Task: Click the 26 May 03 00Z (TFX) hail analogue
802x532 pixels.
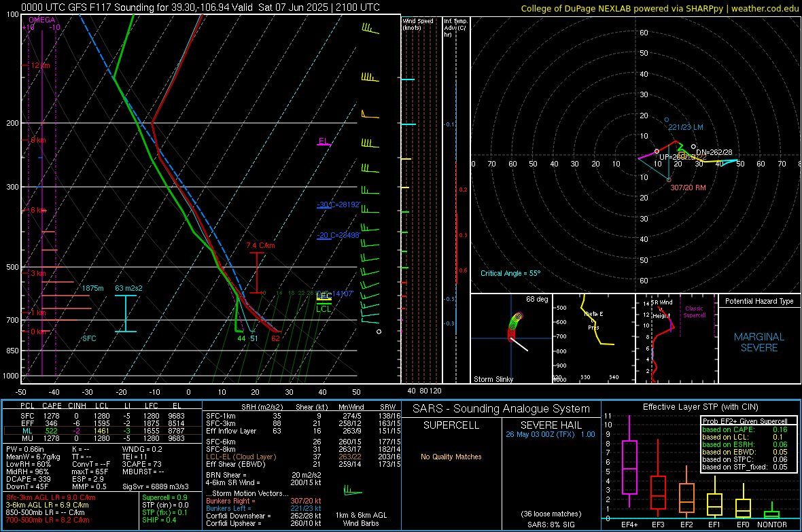Action: 551,434
